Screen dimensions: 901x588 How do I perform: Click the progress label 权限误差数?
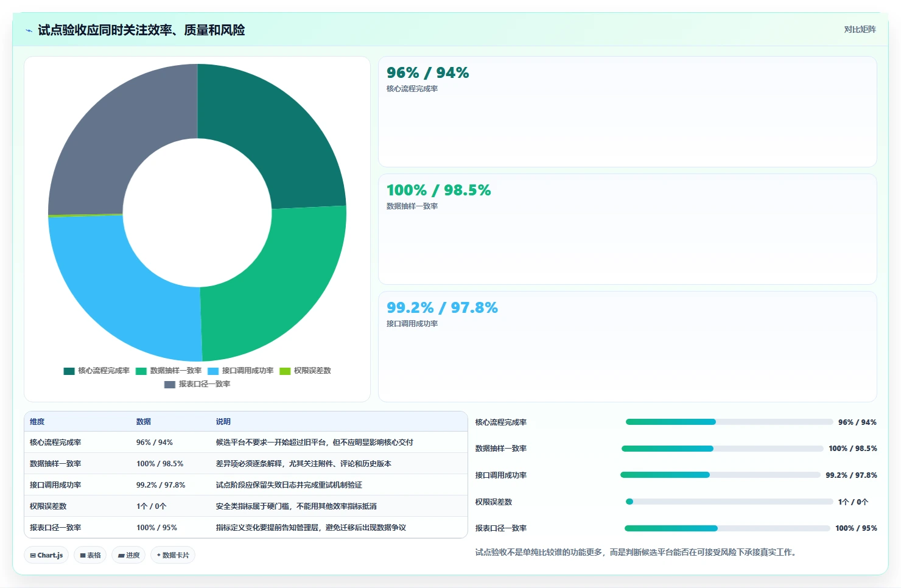494,502
